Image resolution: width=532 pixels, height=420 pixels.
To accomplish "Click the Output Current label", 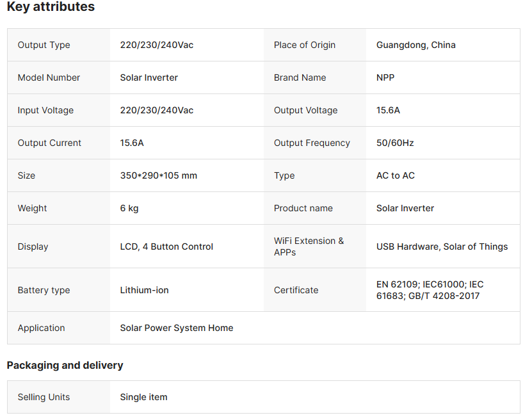I will [x=49, y=143].
